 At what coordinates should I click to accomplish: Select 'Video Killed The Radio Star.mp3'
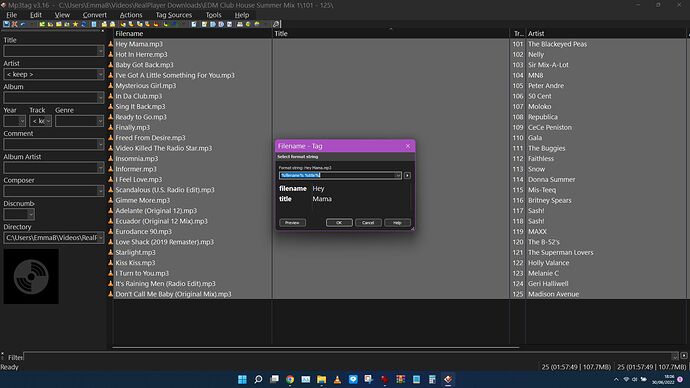[164, 148]
